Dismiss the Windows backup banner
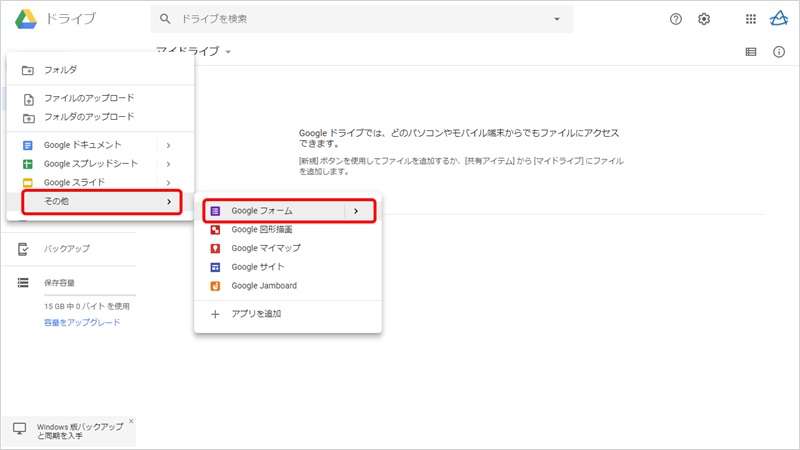This screenshot has width=800, height=450. 131,421
